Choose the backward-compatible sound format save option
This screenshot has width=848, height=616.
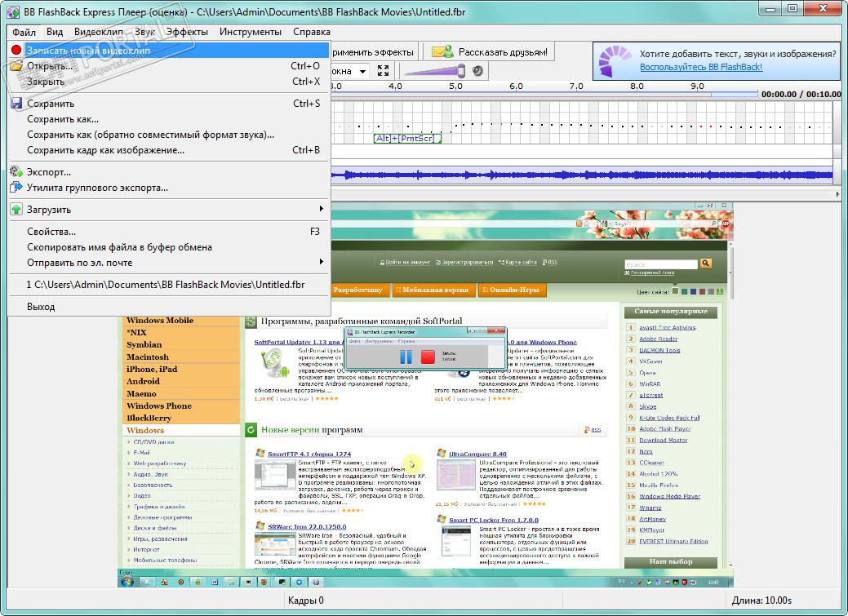coord(169,135)
